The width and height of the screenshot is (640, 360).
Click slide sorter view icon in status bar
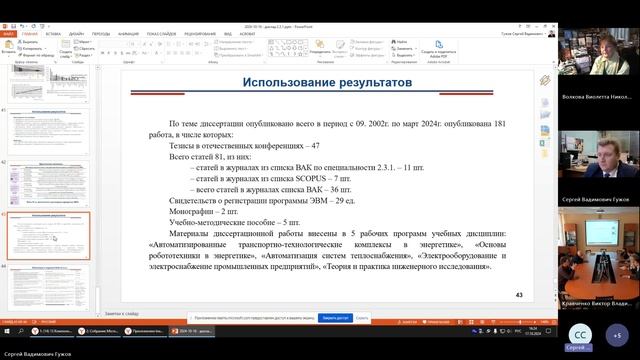(x=471, y=322)
